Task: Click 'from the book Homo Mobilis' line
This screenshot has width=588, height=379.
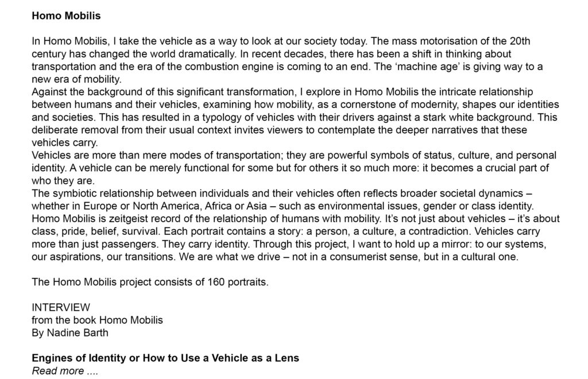Action: [97, 320]
